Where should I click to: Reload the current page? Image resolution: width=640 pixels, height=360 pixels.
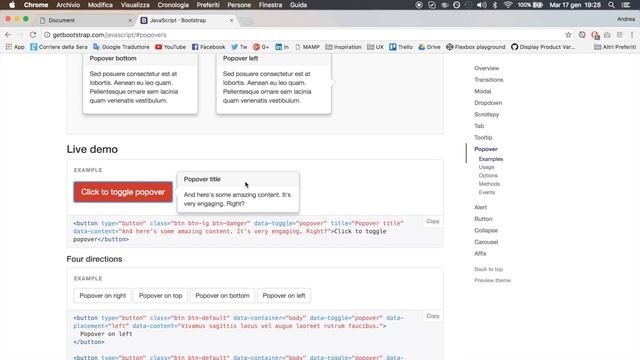[33, 35]
